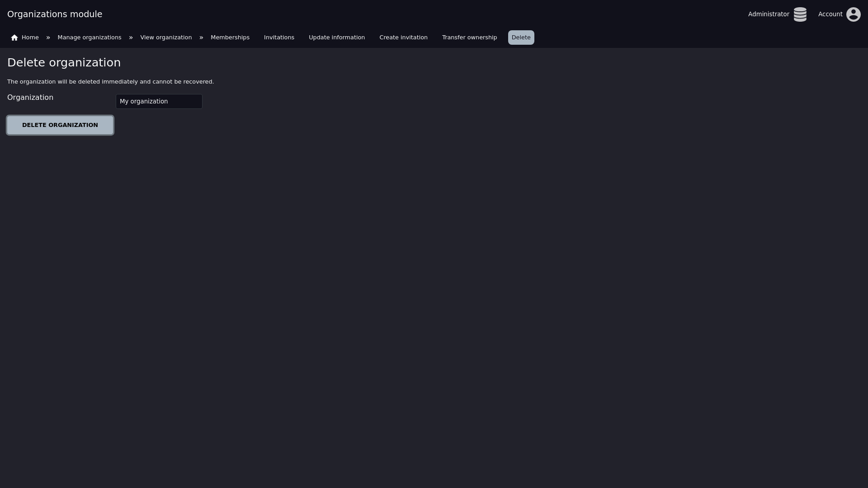Click the Organizations module title
The image size is (868, 488).
55,14
